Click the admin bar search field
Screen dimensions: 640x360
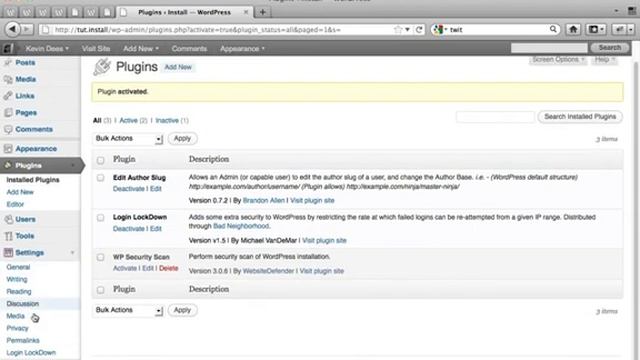[549, 48]
